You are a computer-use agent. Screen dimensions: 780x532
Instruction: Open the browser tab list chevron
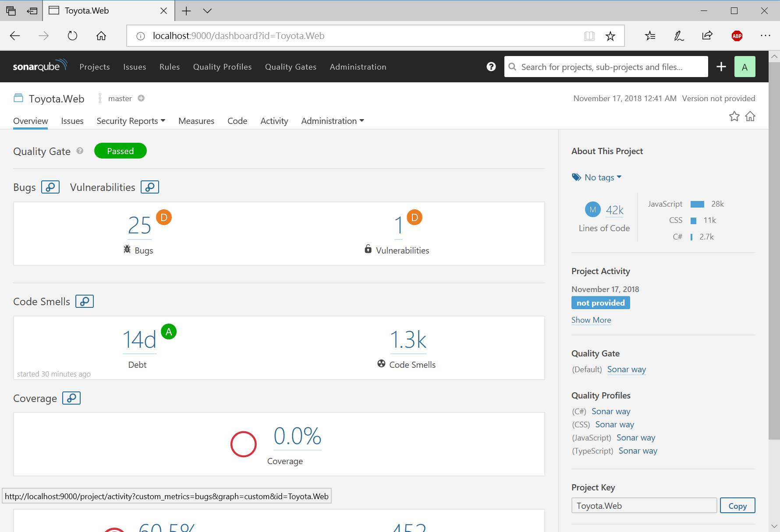[208, 11]
